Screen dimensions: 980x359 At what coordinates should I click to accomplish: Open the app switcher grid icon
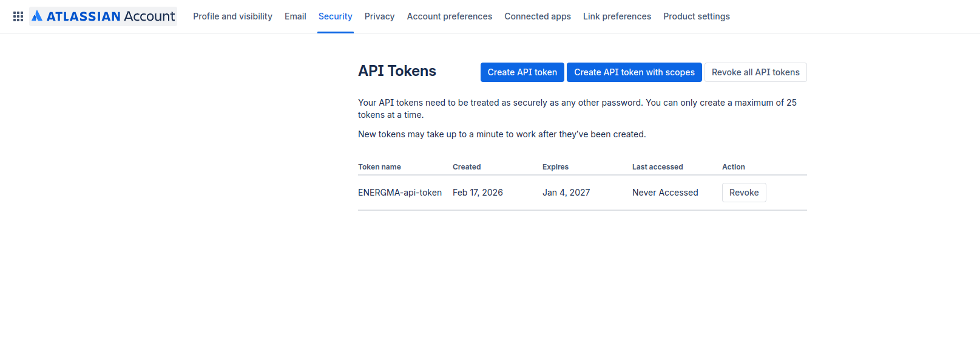coord(18,16)
